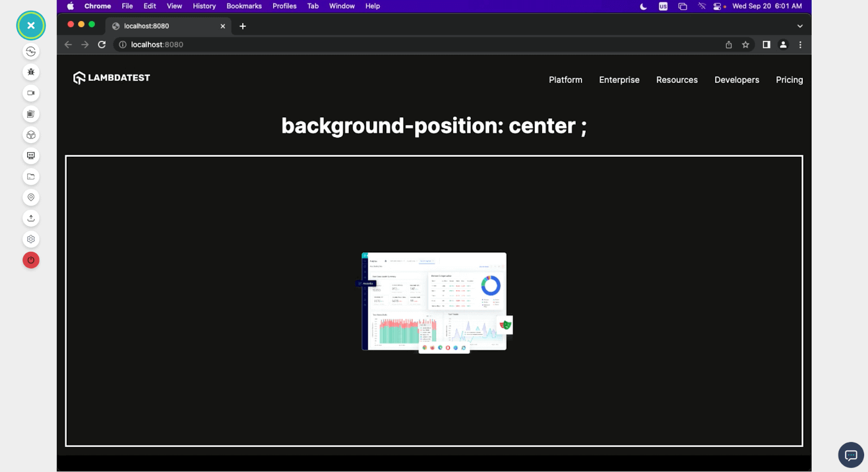The width and height of the screenshot is (868, 472).
Task: Reload the localhost page
Action: [x=101, y=44]
